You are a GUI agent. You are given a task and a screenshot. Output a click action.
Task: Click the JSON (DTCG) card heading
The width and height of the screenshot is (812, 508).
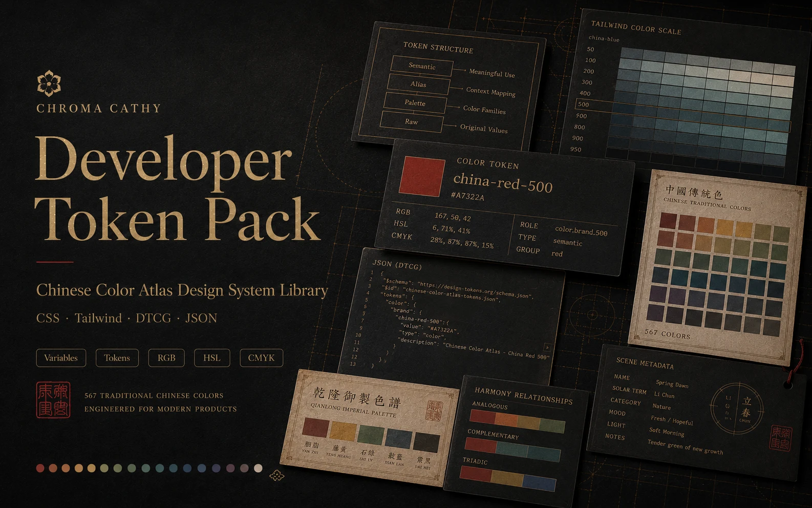point(397,265)
